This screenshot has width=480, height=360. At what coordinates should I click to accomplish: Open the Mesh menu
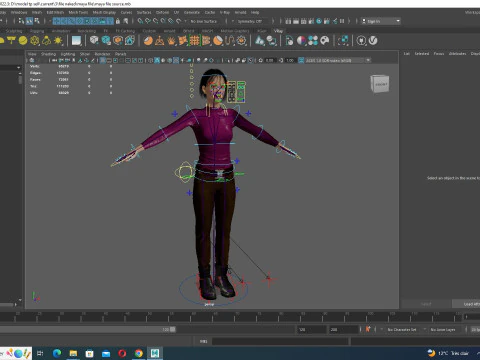[37, 12]
